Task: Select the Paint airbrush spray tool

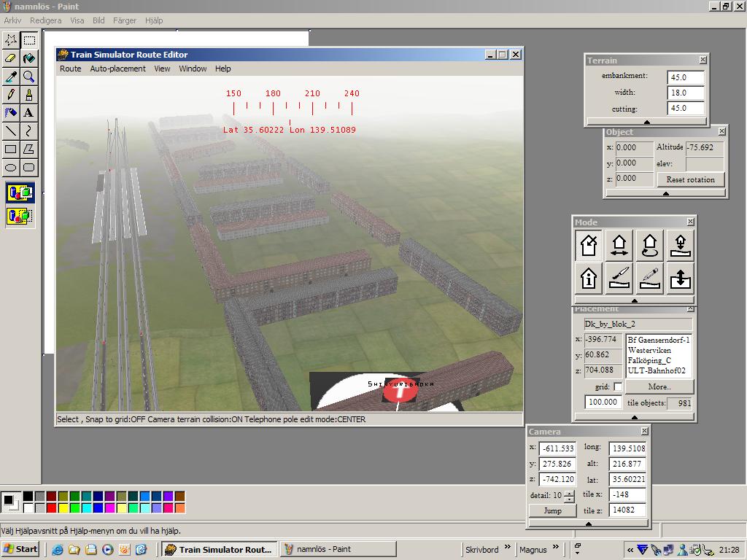Action: [x=11, y=113]
